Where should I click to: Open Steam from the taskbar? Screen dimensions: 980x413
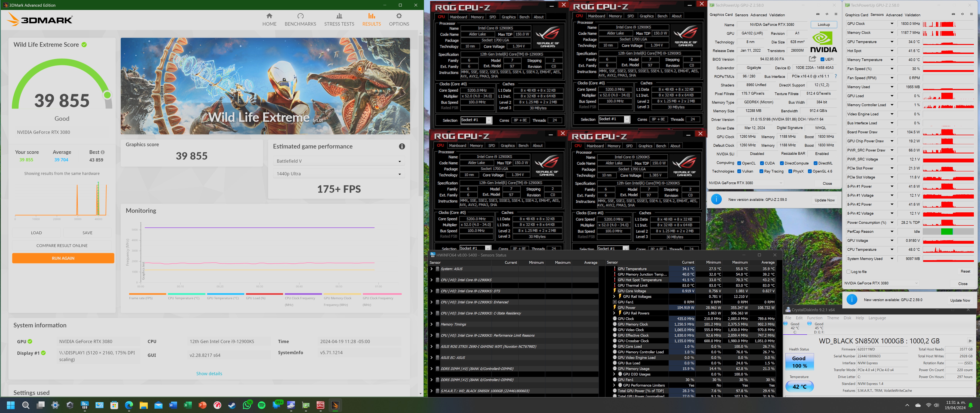[x=232, y=405]
